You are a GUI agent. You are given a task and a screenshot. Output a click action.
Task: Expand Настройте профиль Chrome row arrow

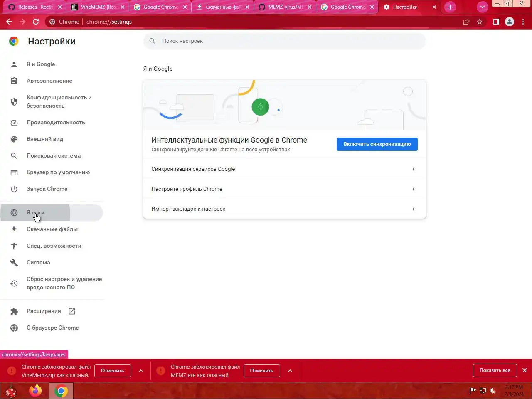(414, 189)
